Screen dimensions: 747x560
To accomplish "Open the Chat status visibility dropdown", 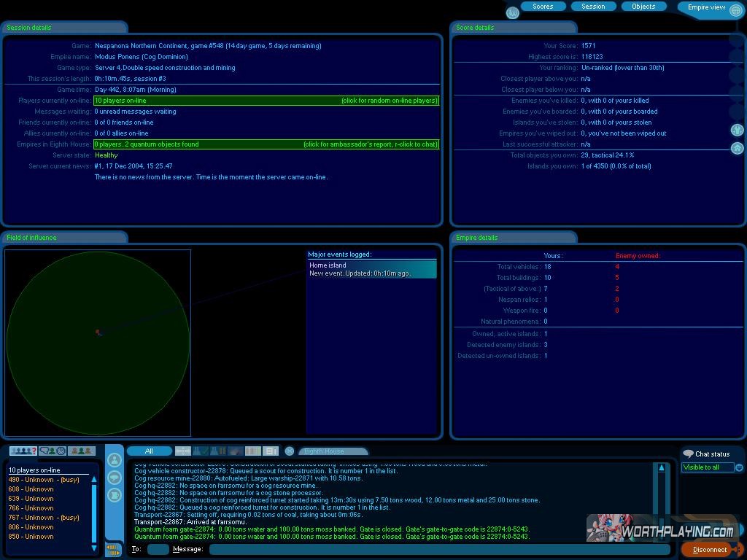I will [x=739, y=467].
